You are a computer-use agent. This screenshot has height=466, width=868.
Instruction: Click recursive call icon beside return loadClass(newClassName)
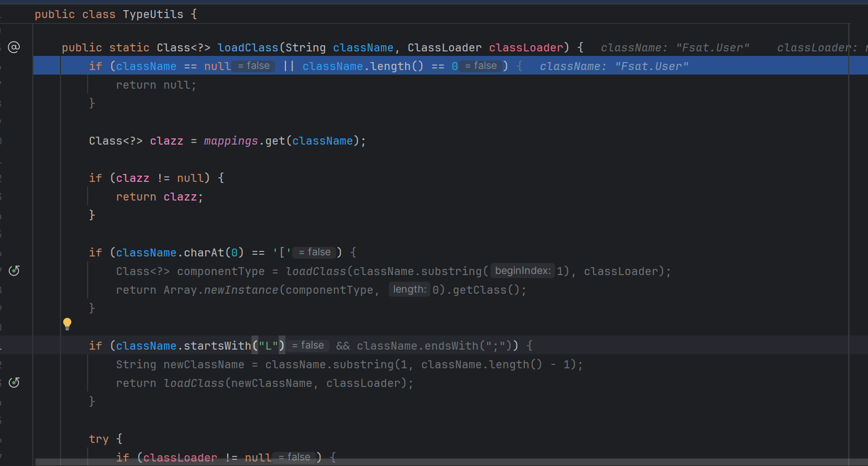tap(14, 383)
